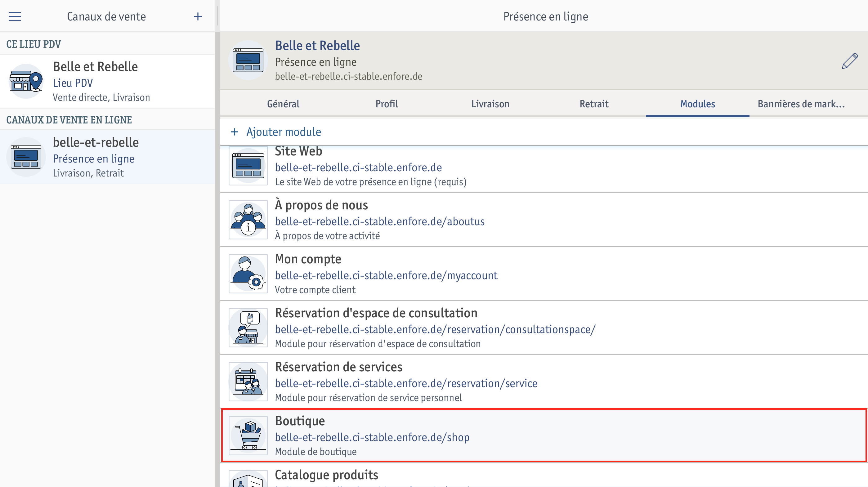Click the Belle et Rebelle header title
The image size is (868, 487).
317,46
